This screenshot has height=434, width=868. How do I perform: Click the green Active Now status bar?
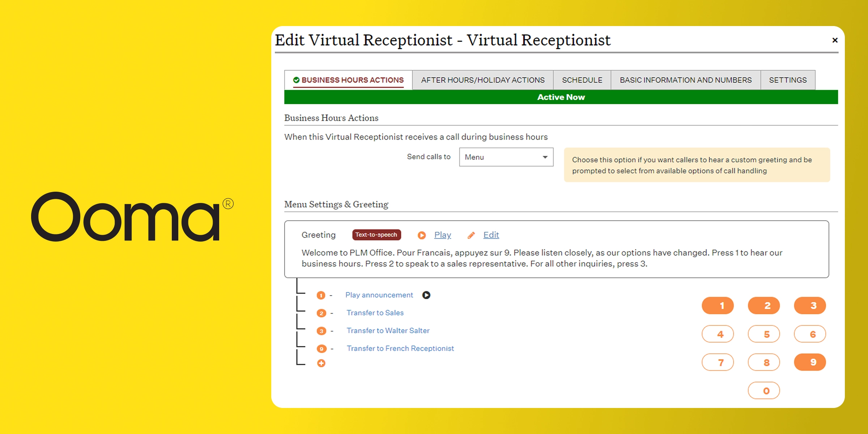click(x=561, y=97)
